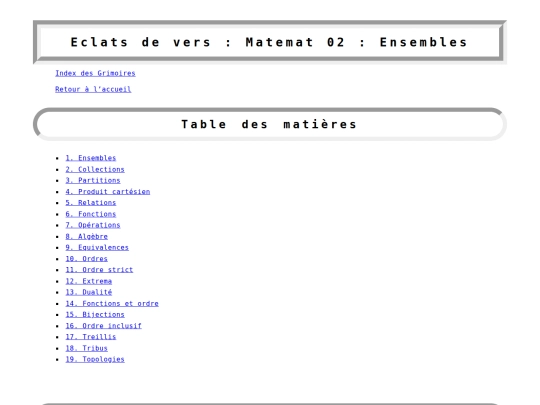Navigate to 17. Treillis
540x405 pixels.
pyautogui.click(x=91, y=337)
